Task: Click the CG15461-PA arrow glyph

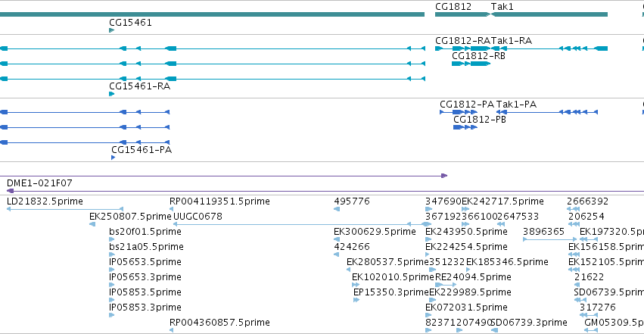Action: click(x=114, y=158)
